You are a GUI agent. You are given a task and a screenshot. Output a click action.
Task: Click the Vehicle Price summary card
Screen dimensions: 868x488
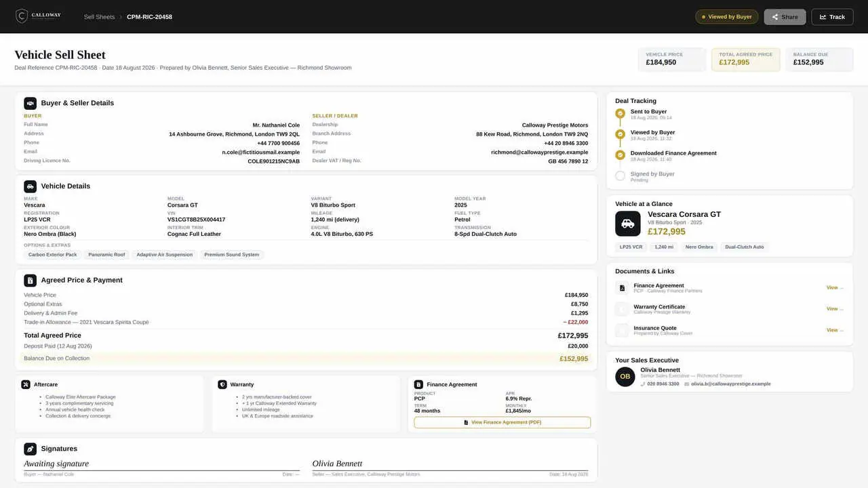[672, 60]
